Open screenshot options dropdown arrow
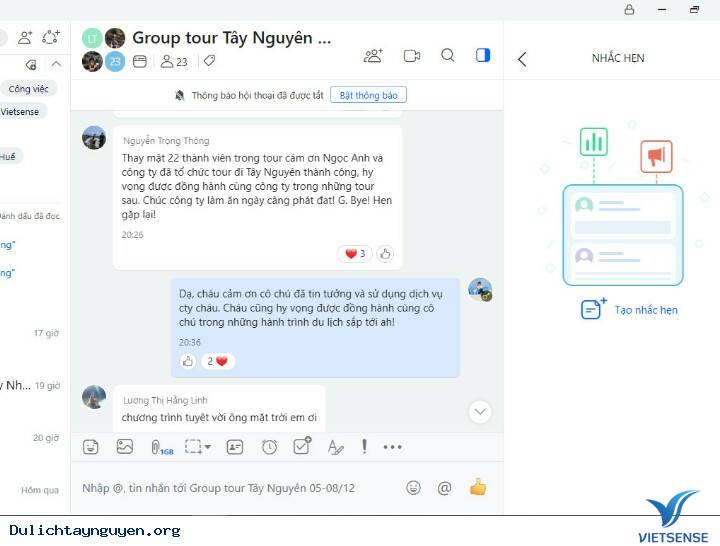Viewport: 720px width, 546px height. click(208, 447)
